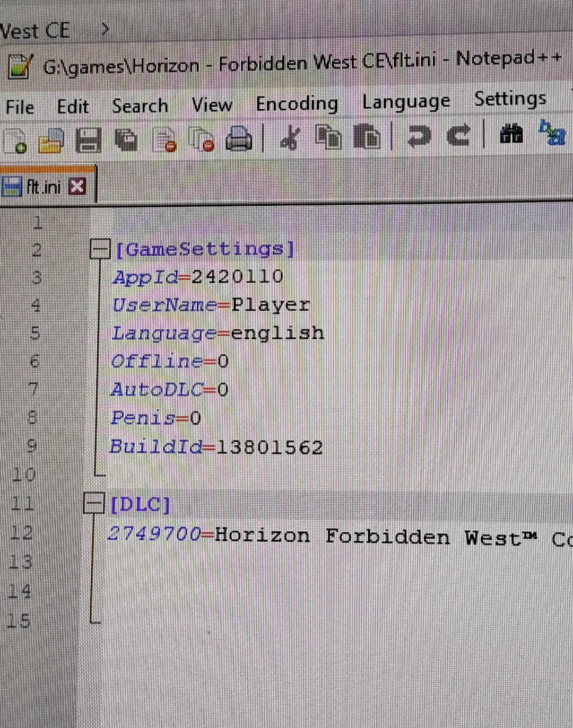Screen dimensions: 573x728
Task: Open the Encoding menu
Action: 297,103
